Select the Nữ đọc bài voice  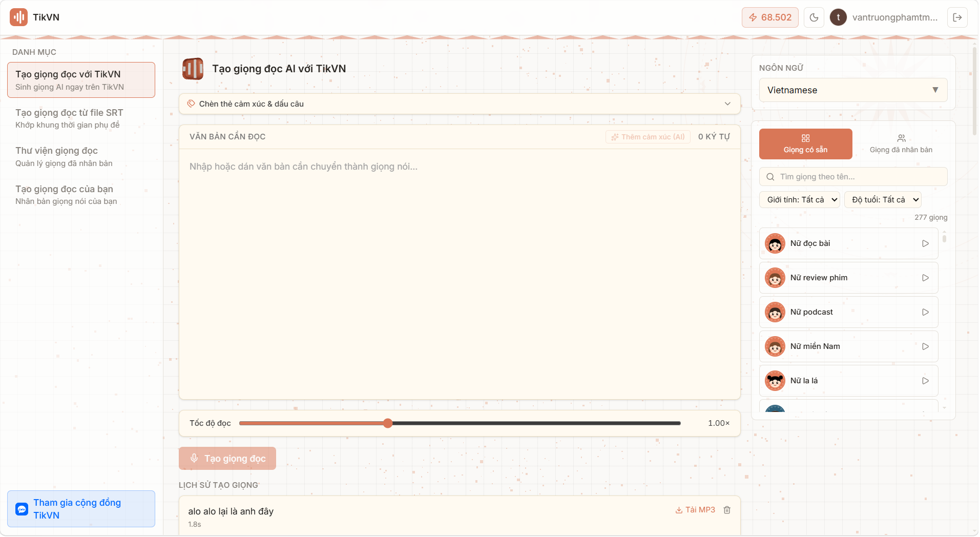848,243
